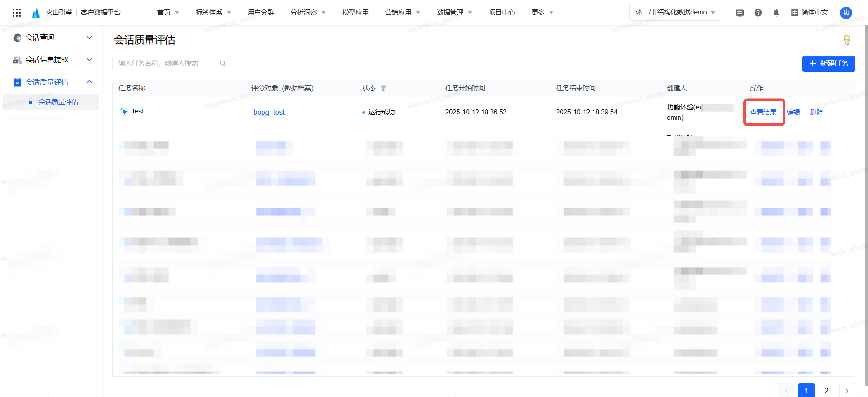
Task: Go to 用户分群 menu
Action: point(261,13)
